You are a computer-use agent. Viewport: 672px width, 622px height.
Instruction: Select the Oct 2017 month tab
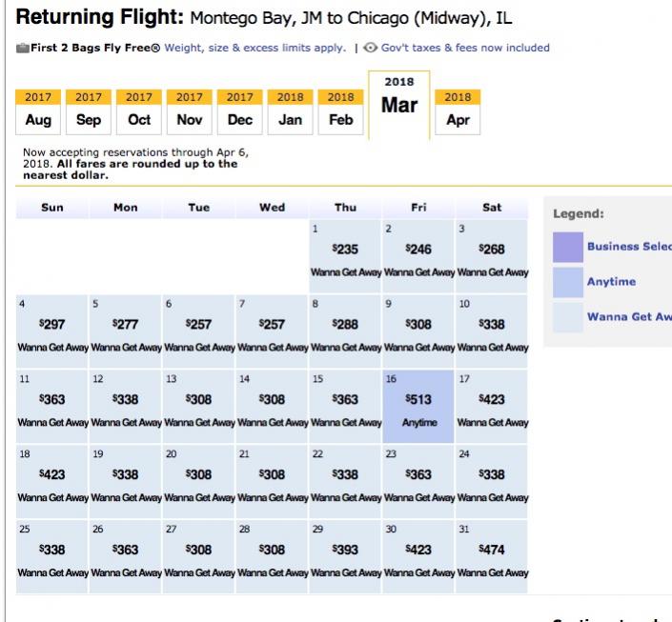click(x=139, y=112)
